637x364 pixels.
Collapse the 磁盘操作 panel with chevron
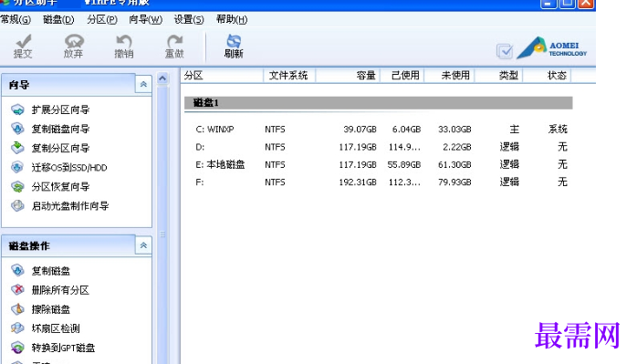pos(143,245)
